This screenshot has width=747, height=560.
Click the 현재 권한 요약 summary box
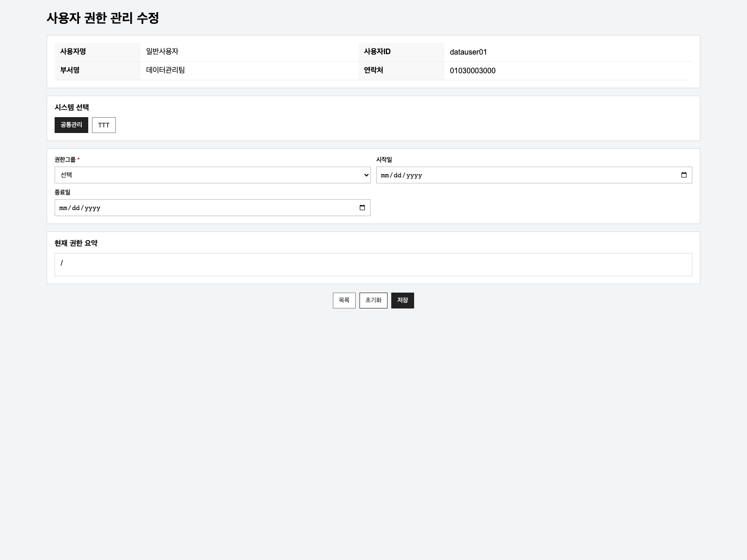pos(373,265)
